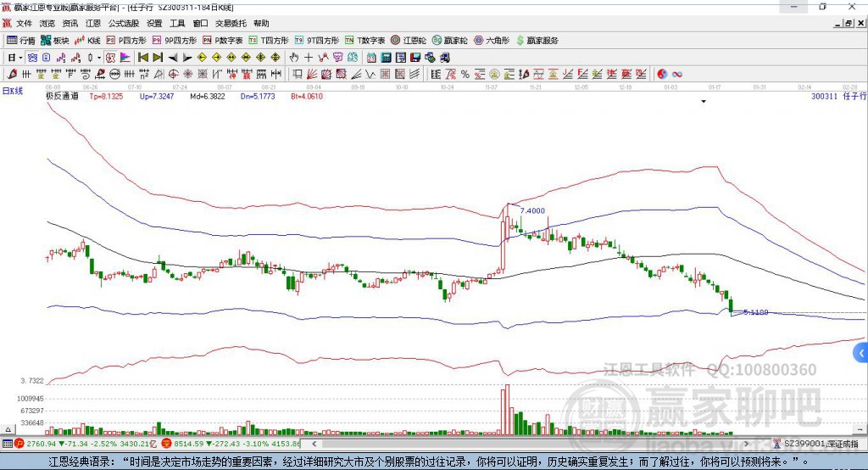Toggle the selected 权 adjustment icon
The width and height of the screenshot is (868, 470).
point(111,58)
